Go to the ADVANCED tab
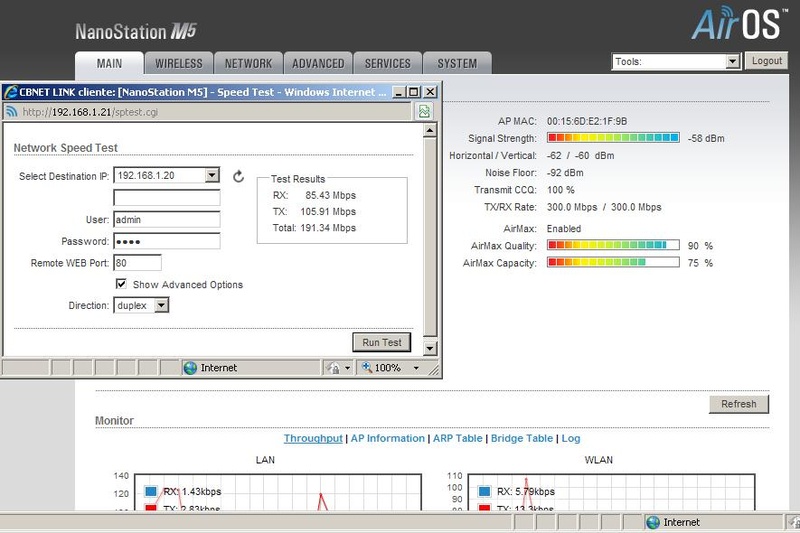Screen dimensions: 800x533 [318, 63]
